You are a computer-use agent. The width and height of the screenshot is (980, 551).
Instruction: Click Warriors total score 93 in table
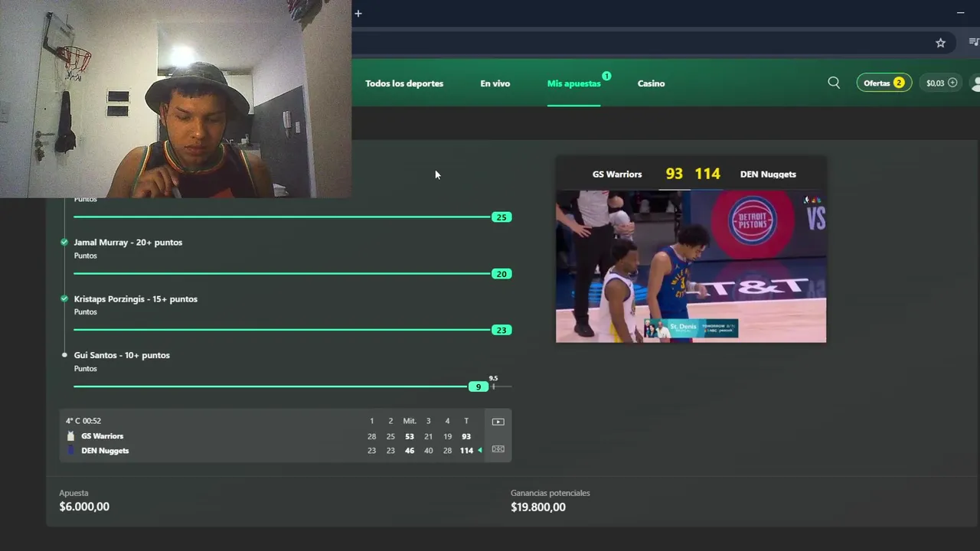466,436
